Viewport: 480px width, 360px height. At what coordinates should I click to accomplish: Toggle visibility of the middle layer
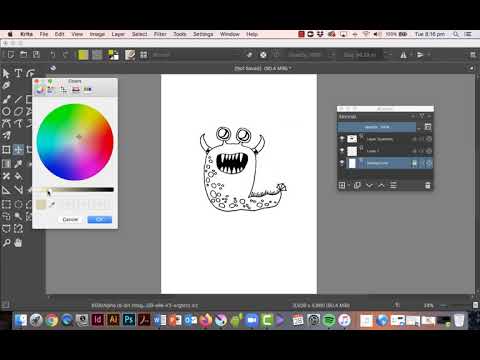[342, 151]
